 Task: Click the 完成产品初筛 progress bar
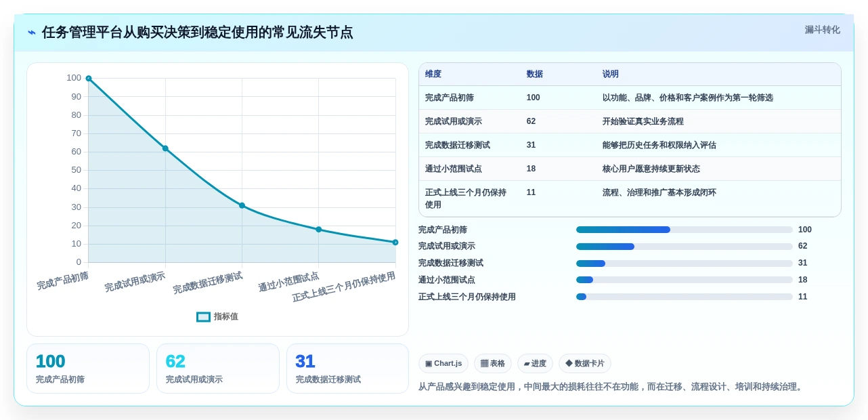click(685, 230)
